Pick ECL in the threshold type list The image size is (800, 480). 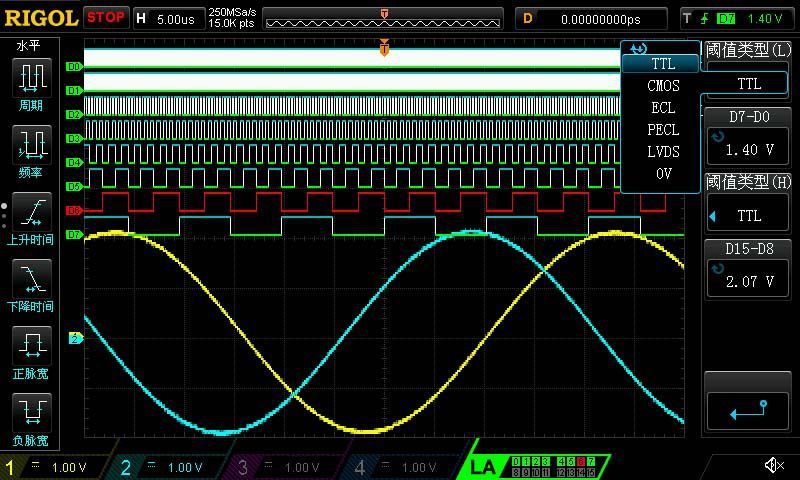662,108
